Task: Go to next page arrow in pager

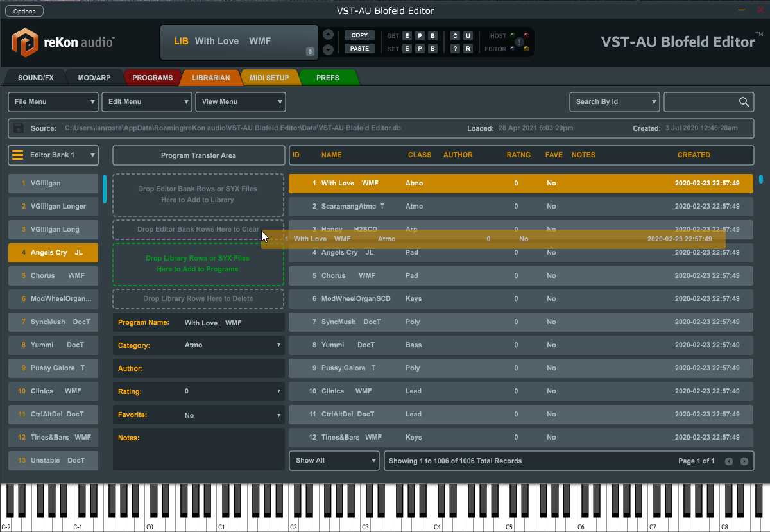Action: tap(744, 461)
